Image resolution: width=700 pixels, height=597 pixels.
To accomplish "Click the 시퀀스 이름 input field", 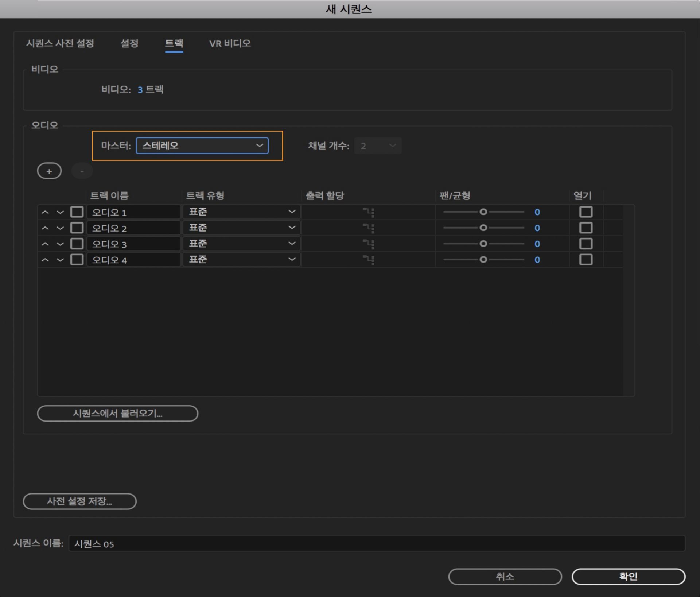I will click(x=376, y=544).
